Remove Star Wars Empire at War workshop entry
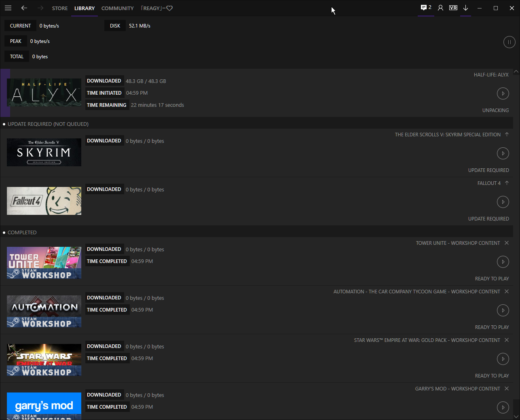The height and width of the screenshot is (420, 520). tap(507, 340)
